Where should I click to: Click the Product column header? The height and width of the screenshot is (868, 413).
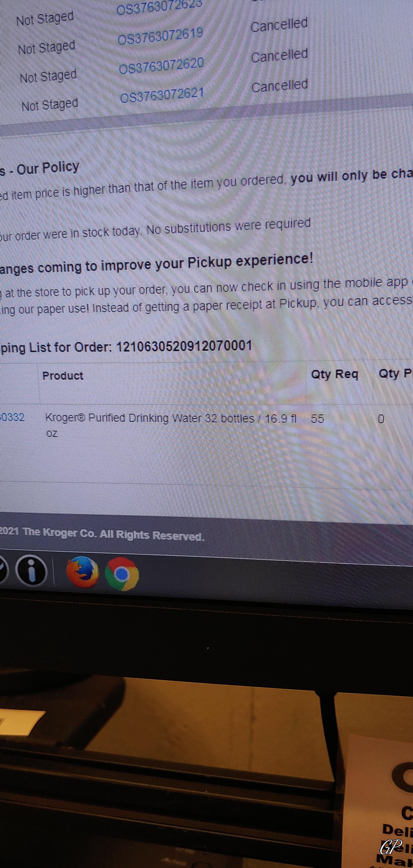63,375
